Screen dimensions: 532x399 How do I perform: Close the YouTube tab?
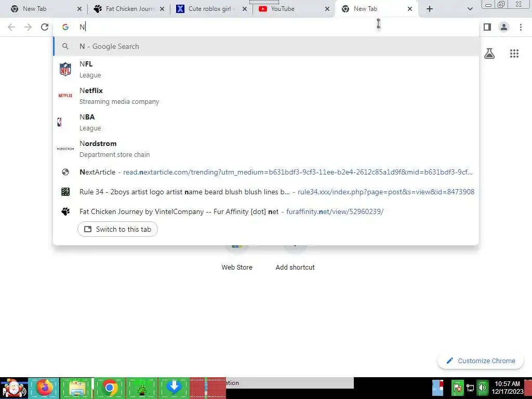327,9
